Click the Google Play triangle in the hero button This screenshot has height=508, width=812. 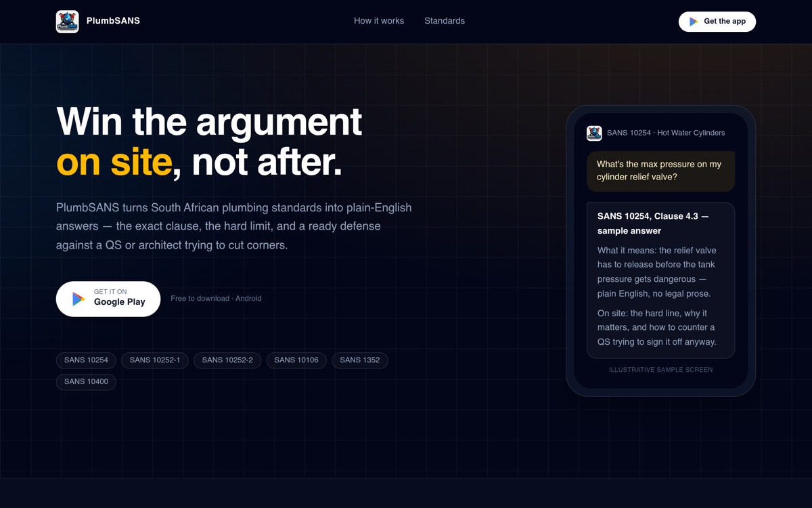(78, 299)
